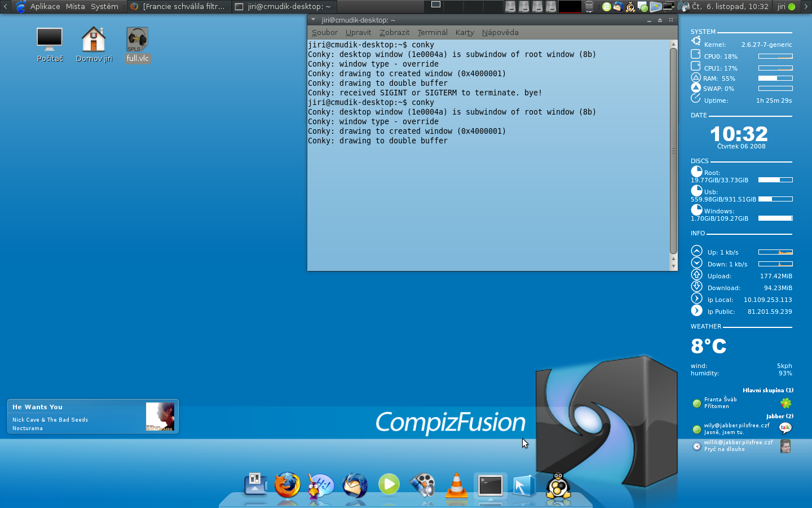Click the Root disk usage bar
Screen dimensions: 812x508
(x=775, y=180)
